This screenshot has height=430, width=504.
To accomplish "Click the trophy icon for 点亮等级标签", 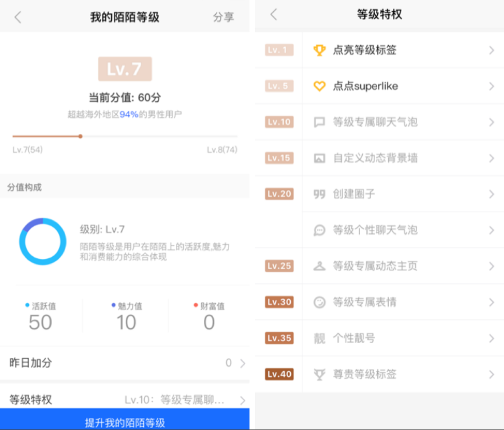I will (319, 50).
